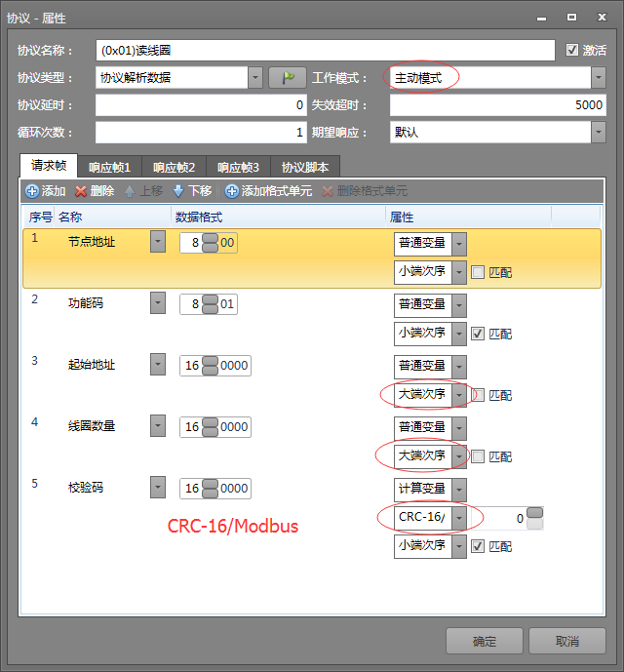
Task: Click the 删除格式单元 cross icon
Action: pyautogui.click(x=328, y=191)
